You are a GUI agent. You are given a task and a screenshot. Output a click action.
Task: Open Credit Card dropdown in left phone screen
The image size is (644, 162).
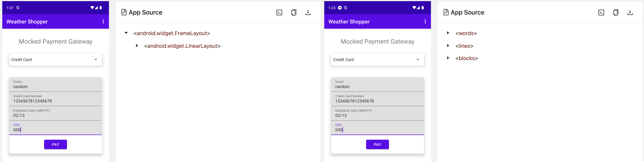(55, 60)
